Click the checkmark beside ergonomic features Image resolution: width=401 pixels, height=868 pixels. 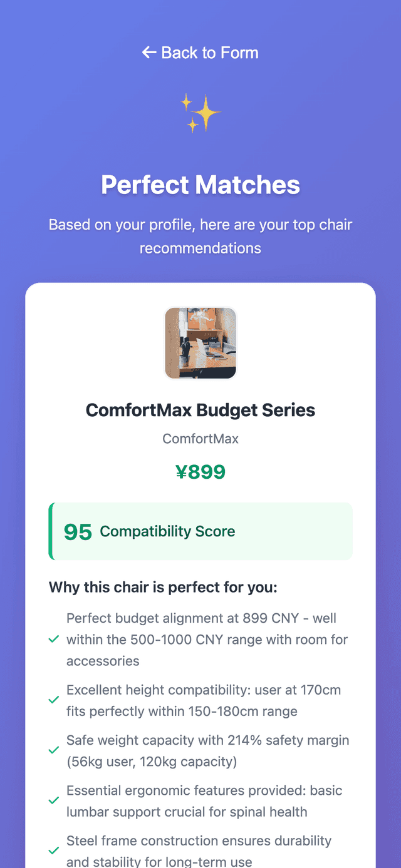tap(54, 800)
